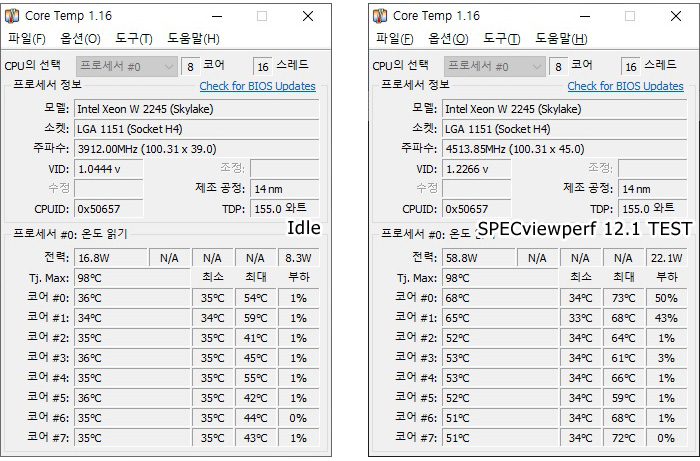Click 코어 #1 max 59°C in left window
This screenshot has height=461, width=700.
(255, 318)
